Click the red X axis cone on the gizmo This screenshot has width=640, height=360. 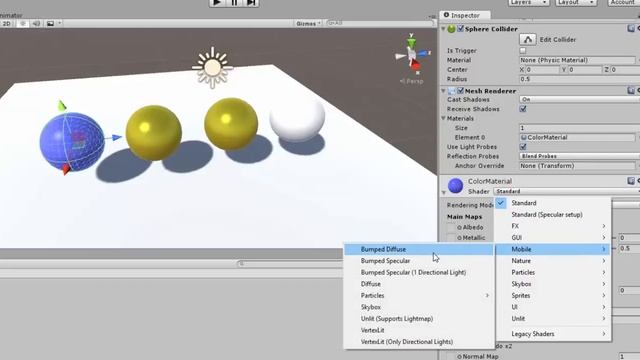pos(416,65)
